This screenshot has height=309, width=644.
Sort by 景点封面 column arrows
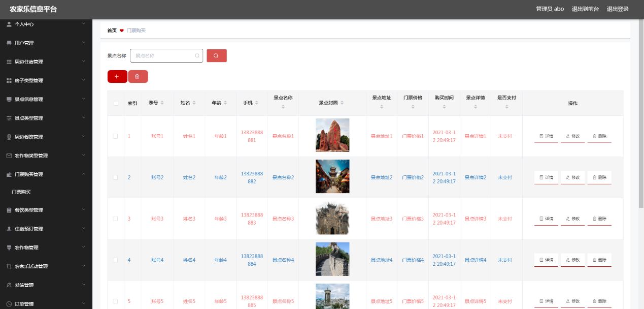342,103
